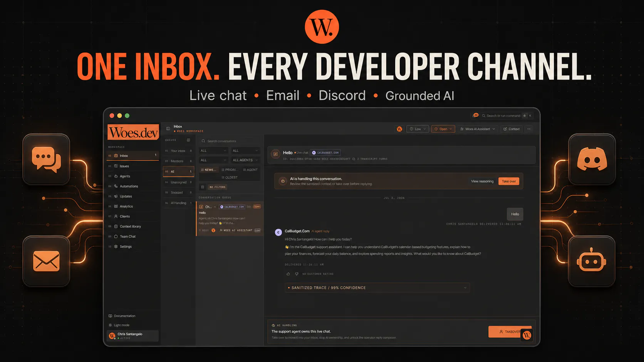
Task: Click the notification bell with orange badge
Action: 475,115
